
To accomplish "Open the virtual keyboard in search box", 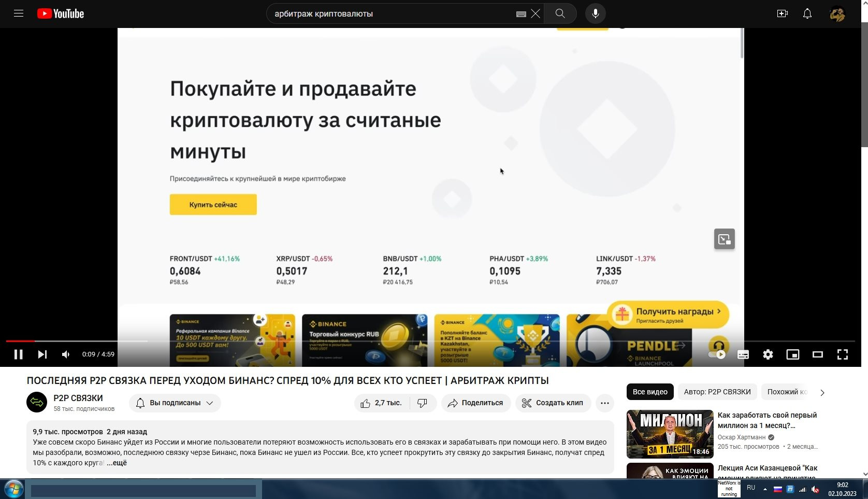I will [x=521, y=14].
